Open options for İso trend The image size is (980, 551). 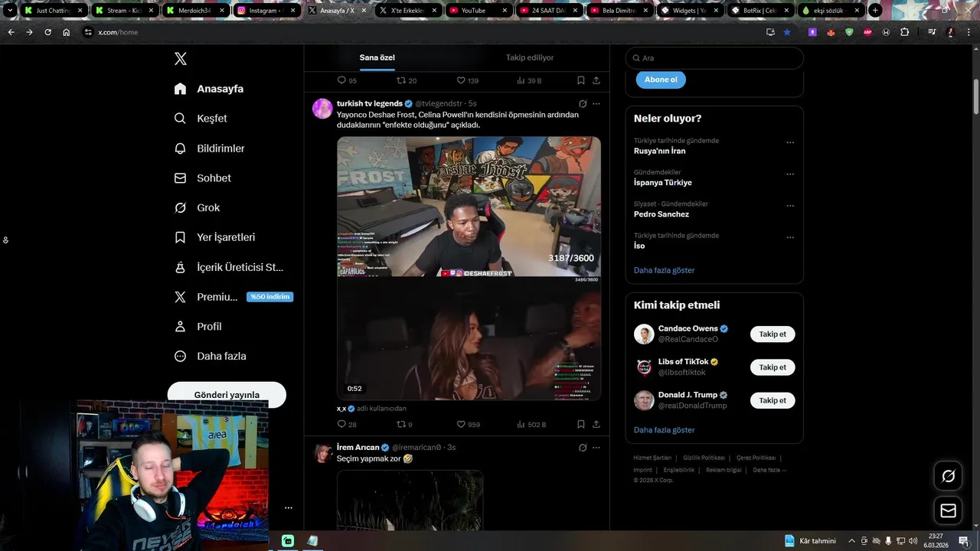790,237
